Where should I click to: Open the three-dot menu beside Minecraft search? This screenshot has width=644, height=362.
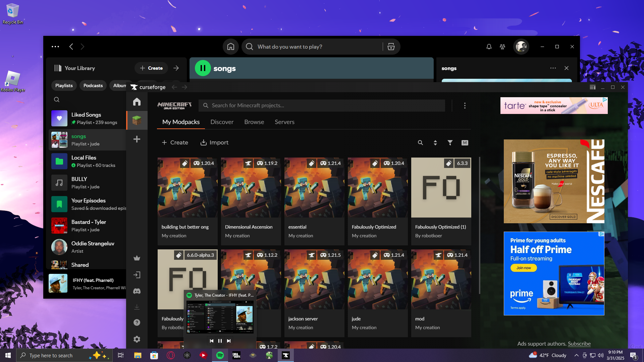(x=465, y=106)
